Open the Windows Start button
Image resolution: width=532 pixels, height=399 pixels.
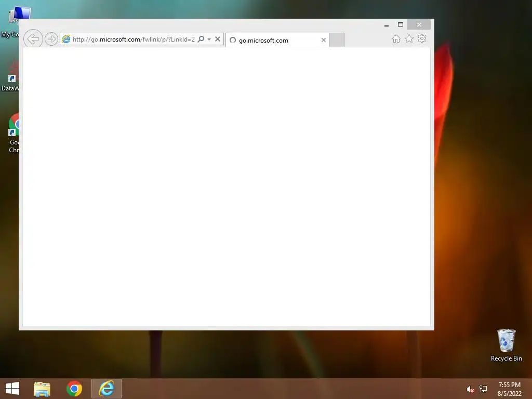12,389
